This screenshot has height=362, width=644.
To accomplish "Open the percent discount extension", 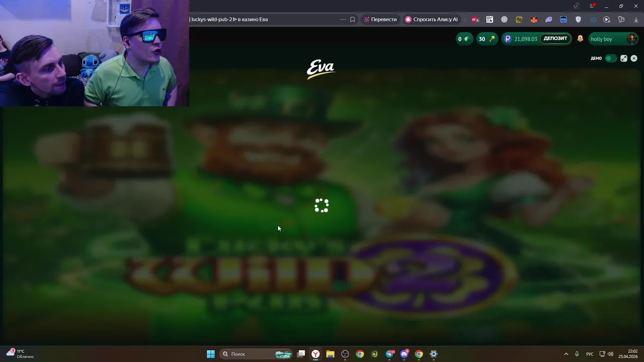I will 519,19.
